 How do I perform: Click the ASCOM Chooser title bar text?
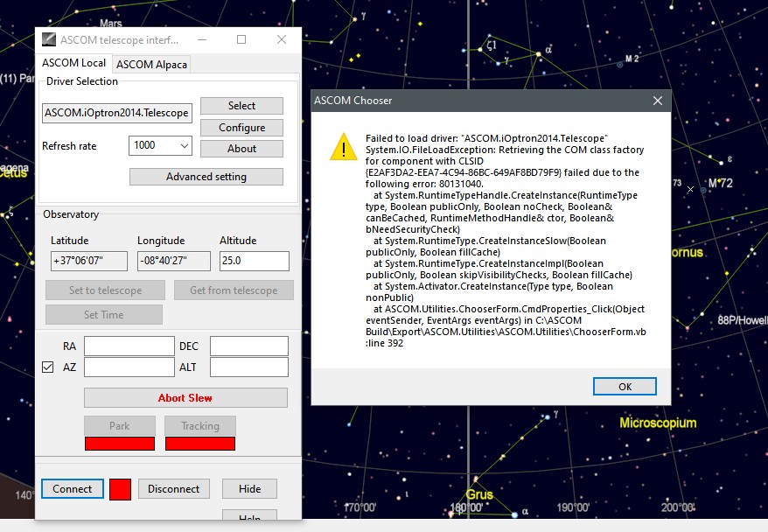pyautogui.click(x=353, y=101)
